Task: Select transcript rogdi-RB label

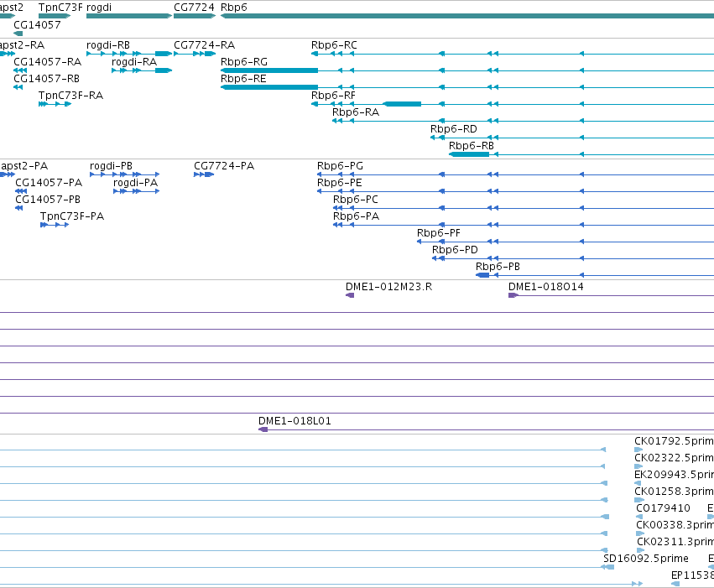Action: pyautogui.click(x=108, y=45)
